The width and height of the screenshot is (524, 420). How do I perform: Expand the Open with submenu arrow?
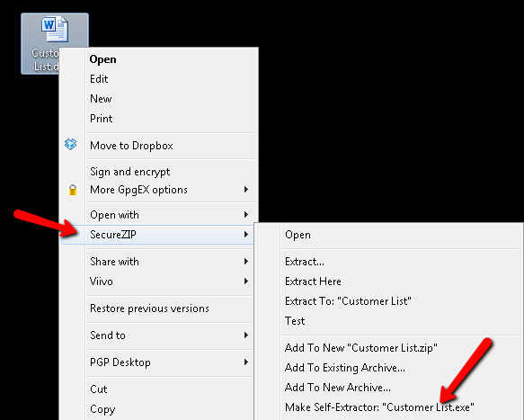tap(246, 214)
